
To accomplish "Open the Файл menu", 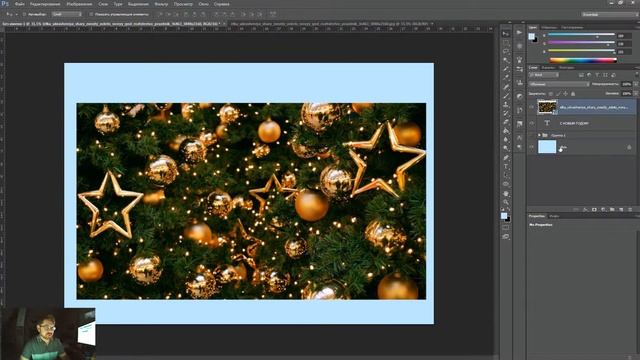I will [x=19, y=4].
